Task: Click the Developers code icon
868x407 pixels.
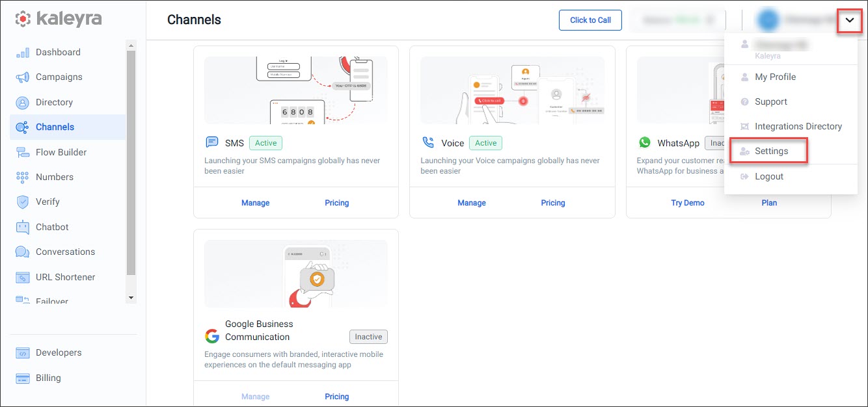Action: 23,353
